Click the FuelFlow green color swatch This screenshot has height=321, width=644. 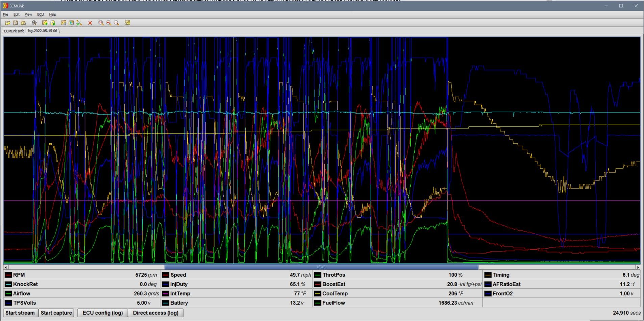pos(318,303)
